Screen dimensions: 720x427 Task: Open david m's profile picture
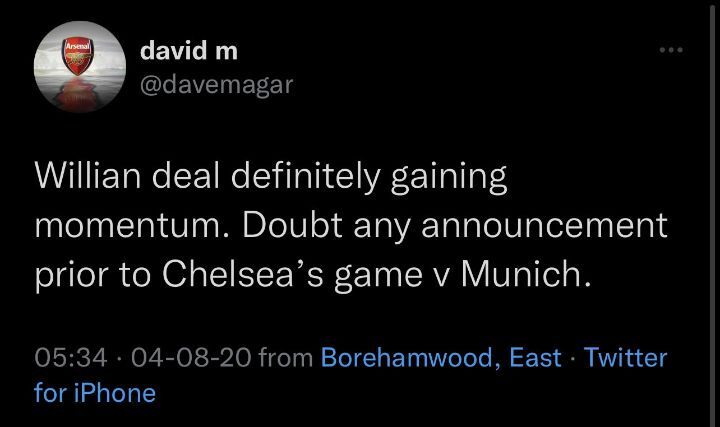80,67
